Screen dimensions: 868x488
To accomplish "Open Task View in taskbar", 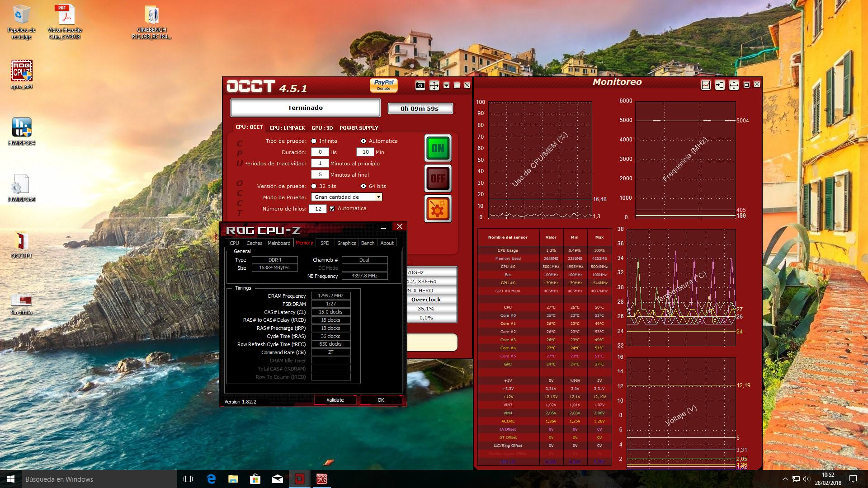I will [188, 479].
